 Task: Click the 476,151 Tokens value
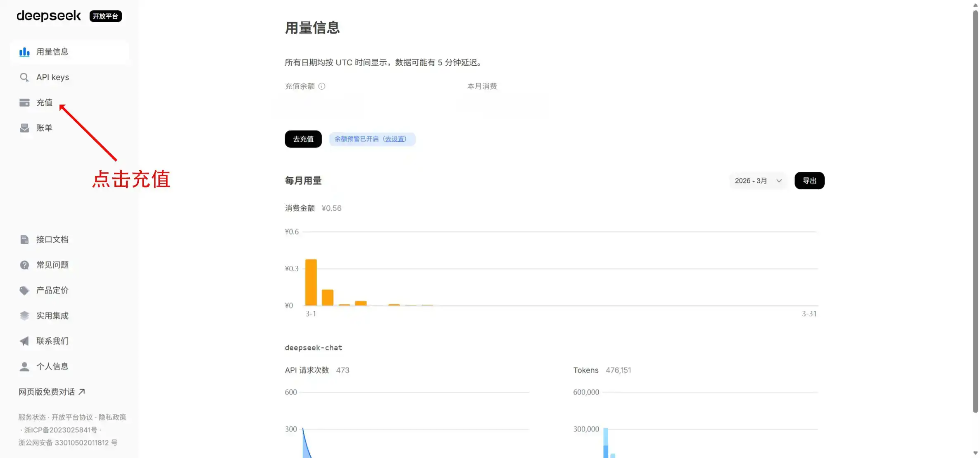tap(618, 370)
